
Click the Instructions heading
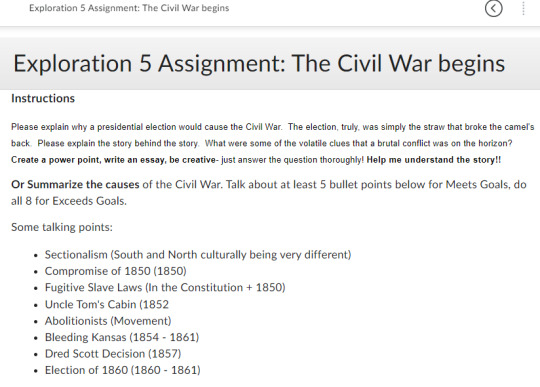43,98
